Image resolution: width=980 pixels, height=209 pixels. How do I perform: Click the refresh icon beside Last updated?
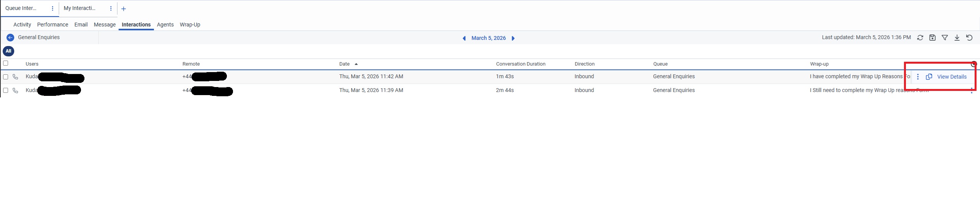coord(920,38)
